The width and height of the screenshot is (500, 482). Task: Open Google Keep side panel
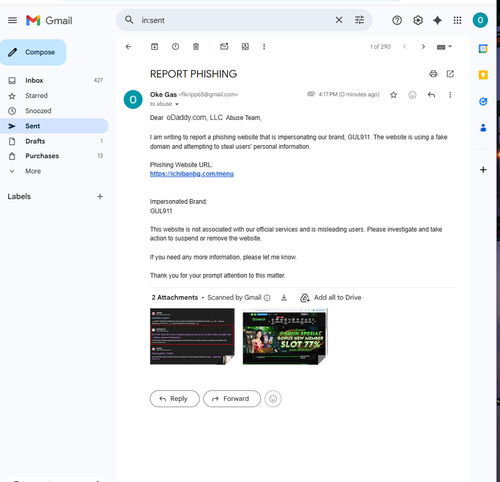(483, 75)
